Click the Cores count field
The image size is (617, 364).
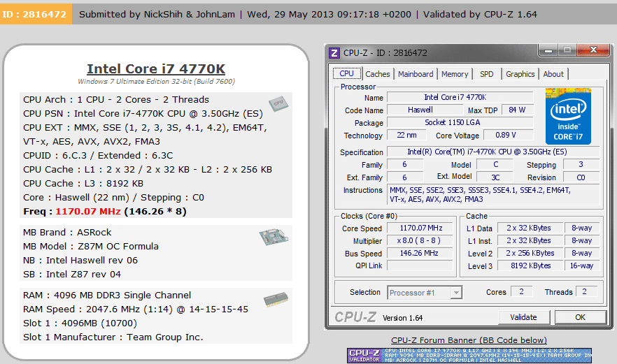click(521, 291)
